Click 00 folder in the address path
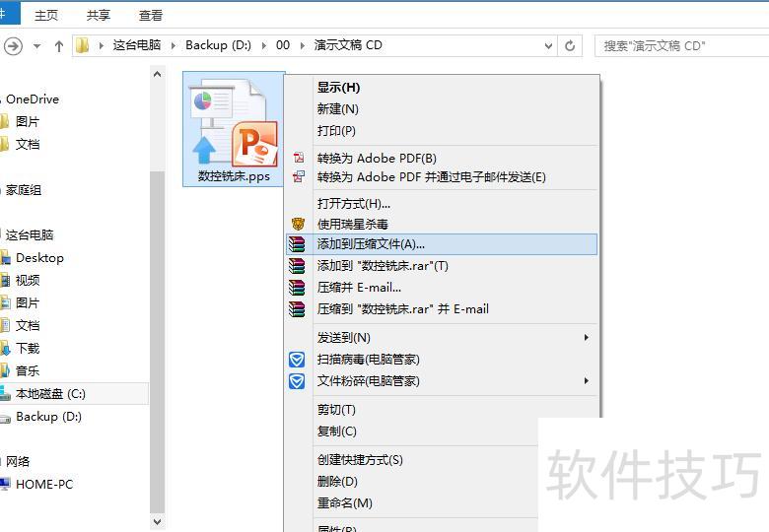The width and height of the screenshot is (769, 532). point(283,45)
